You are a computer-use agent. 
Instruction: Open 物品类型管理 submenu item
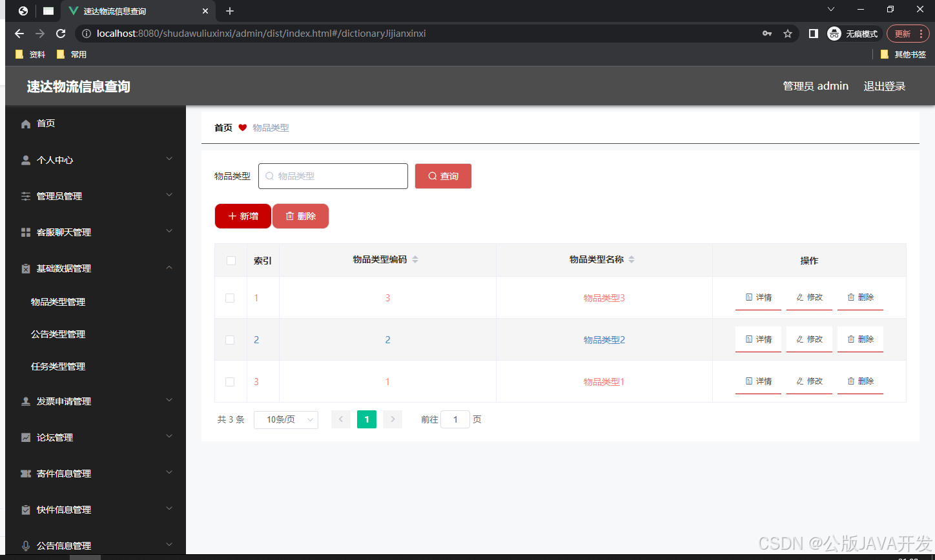[x=58, y=302]
